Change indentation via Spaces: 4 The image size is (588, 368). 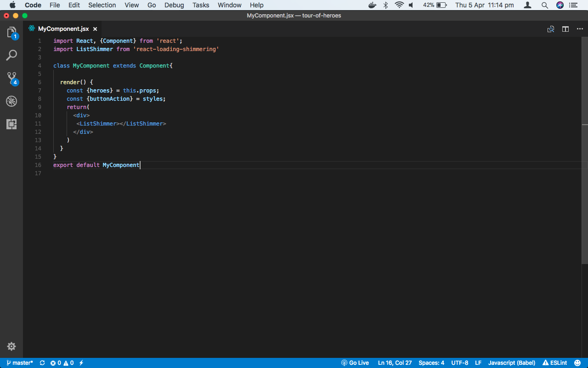click(x=431, y=363)
